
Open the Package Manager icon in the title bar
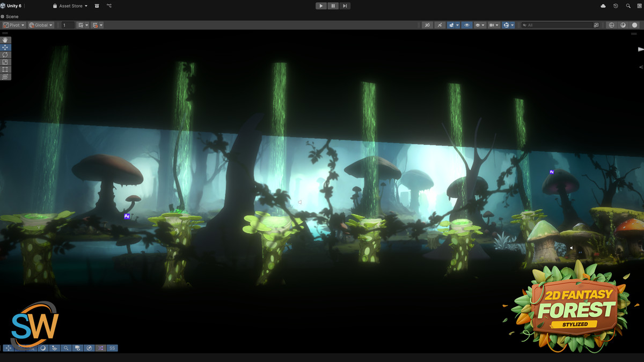[97, 6]
